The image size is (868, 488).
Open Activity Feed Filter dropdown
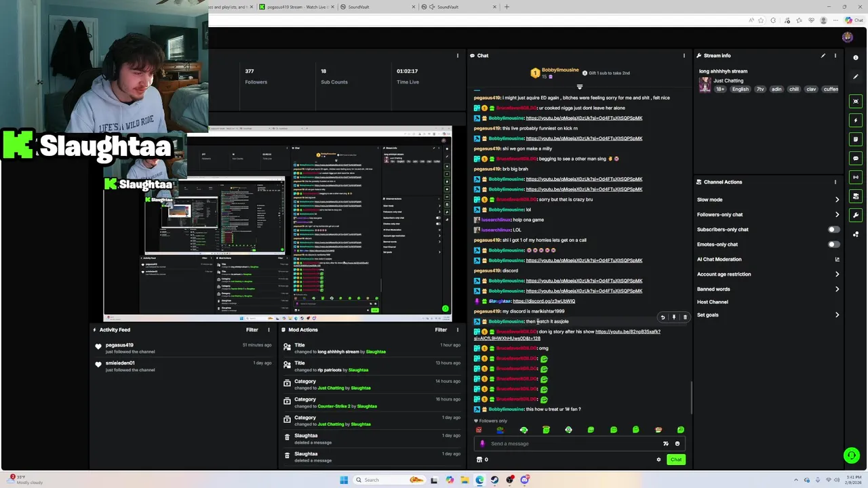pos(252,330)
